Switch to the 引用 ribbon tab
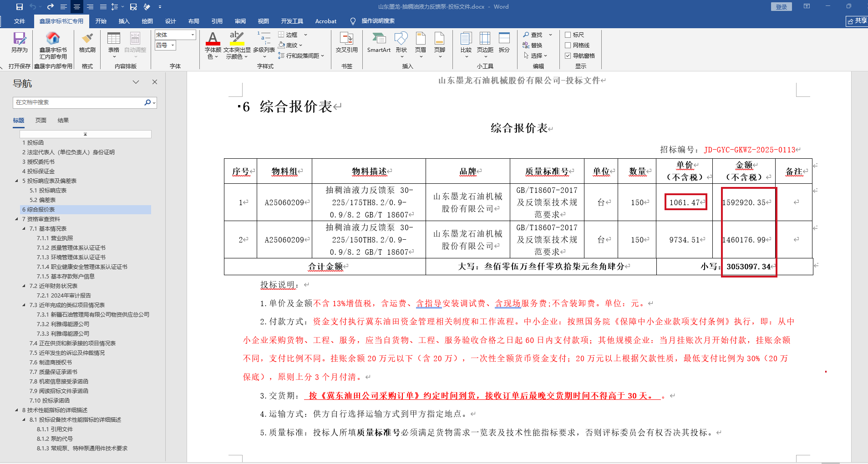This screenshot has height=464, width=868. (217, 21)
